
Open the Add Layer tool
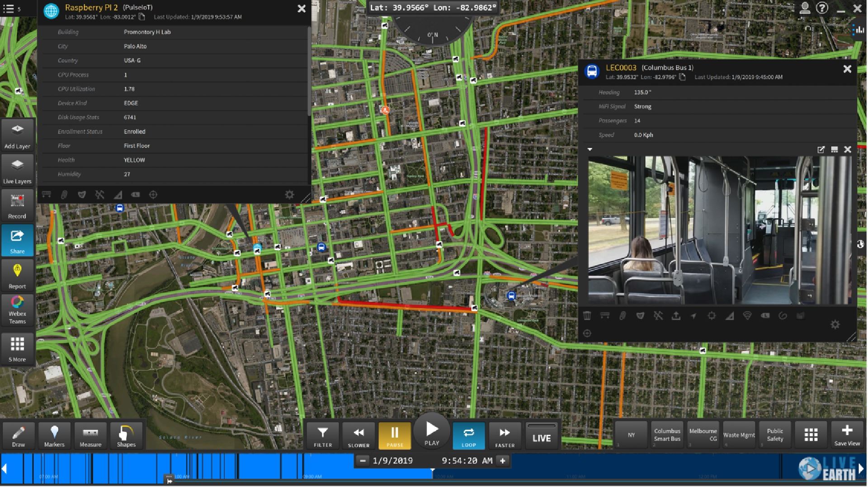point(17,135)
